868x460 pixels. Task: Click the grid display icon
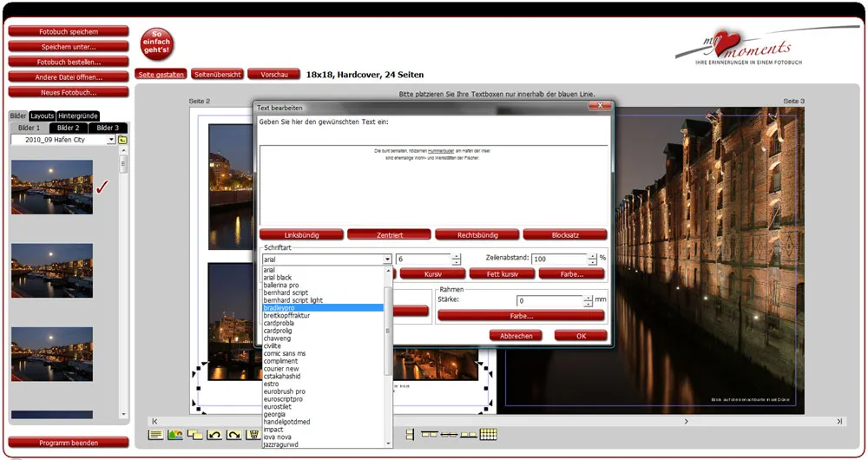click(489, 434)
